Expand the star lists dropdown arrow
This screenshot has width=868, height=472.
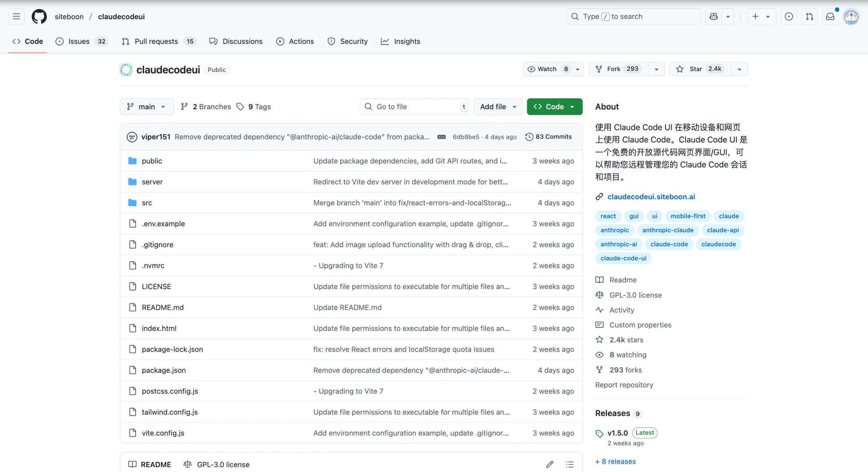pyautogui.click(x=739, y=69)
